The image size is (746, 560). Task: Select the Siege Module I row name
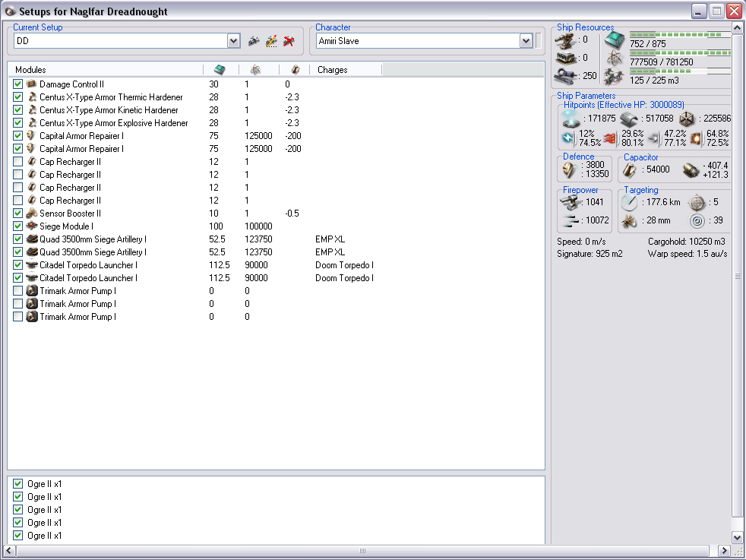pyautogui.click(x=67, y=226)
